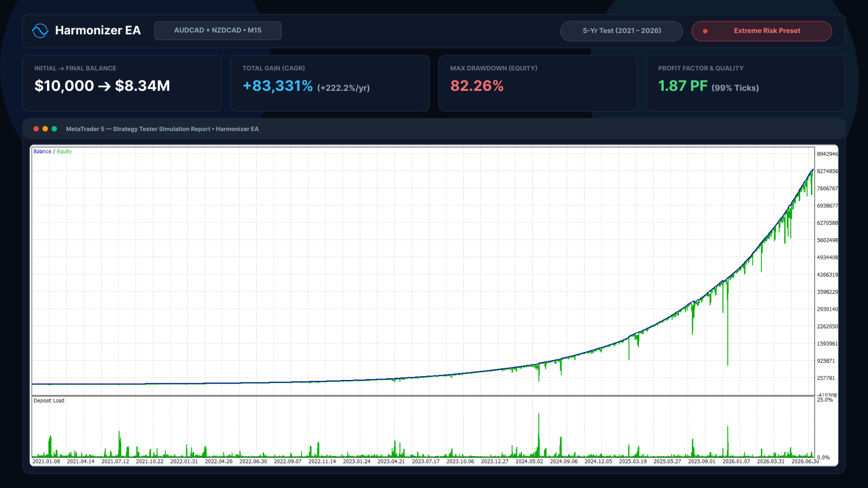Screen dimensions: 868x488
Task: Click the 5602498 y-axis value
Action: point(827,240)
